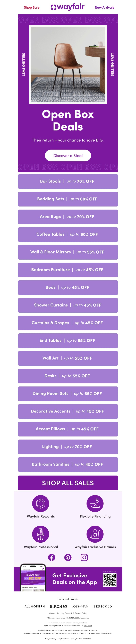Visit Wayfair's Facebook page icon
Image resolution: width=136 pixels, height=644 pixels.
52,557
